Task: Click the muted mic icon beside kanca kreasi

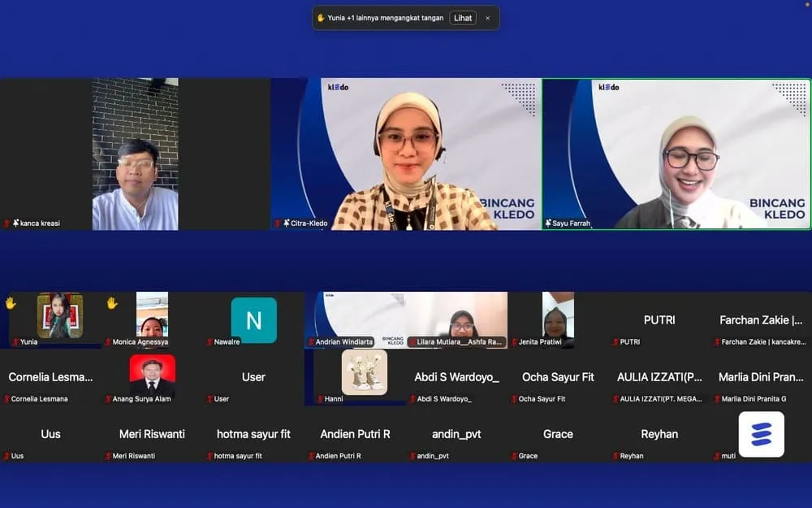Action: click(7, 224)
